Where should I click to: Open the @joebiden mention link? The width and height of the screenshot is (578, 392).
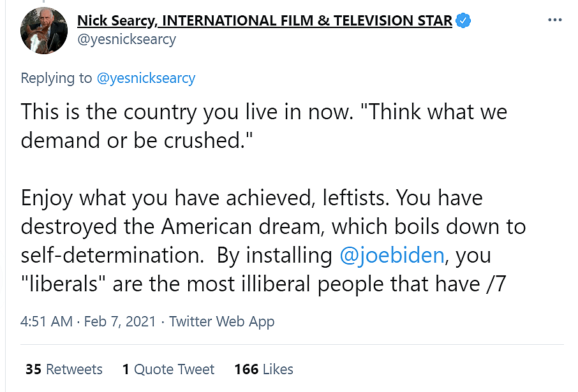point(392,255)
